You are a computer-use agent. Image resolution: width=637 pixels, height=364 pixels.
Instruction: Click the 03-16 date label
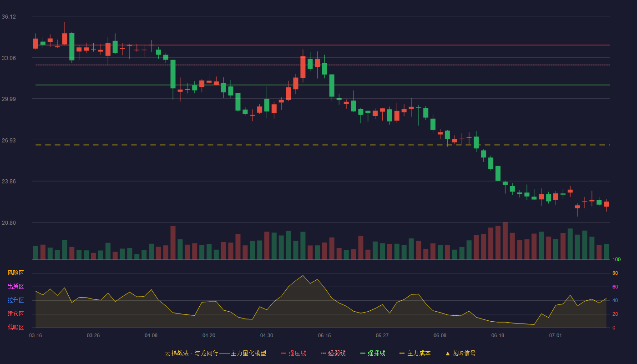tap(35, 335)
